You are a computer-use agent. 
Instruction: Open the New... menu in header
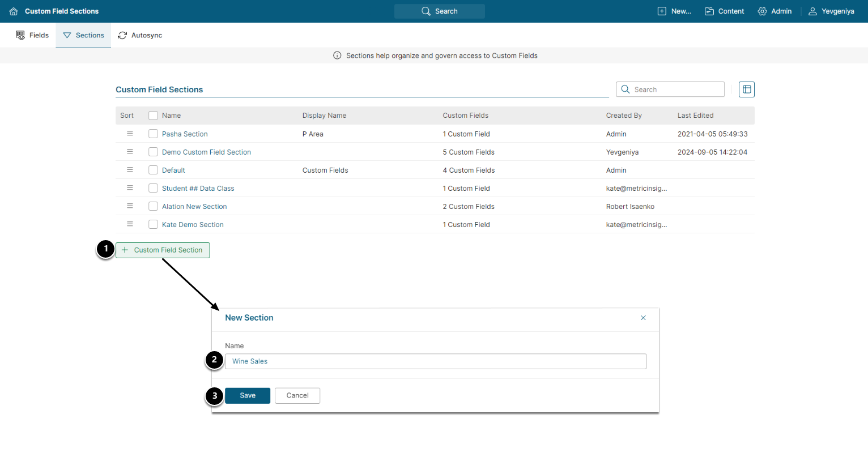(x=674, y=11)
